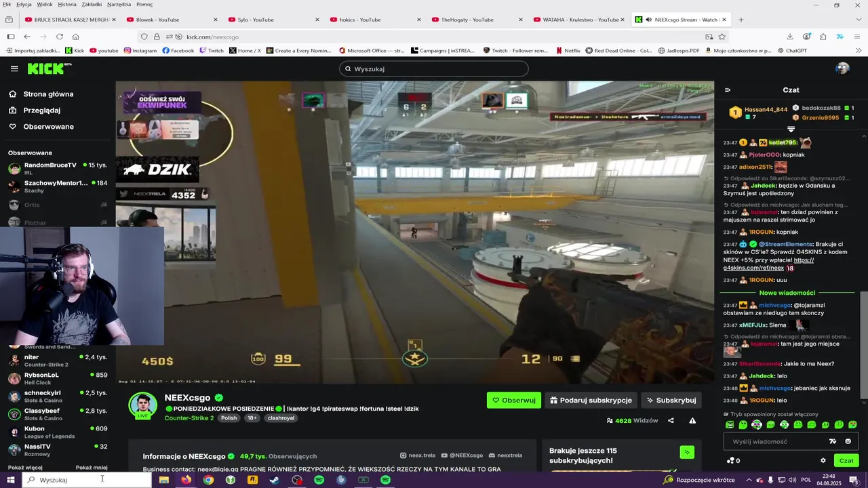
Task: Open the Kick bookmark in bookmarks bar
Action: [75, 50]
